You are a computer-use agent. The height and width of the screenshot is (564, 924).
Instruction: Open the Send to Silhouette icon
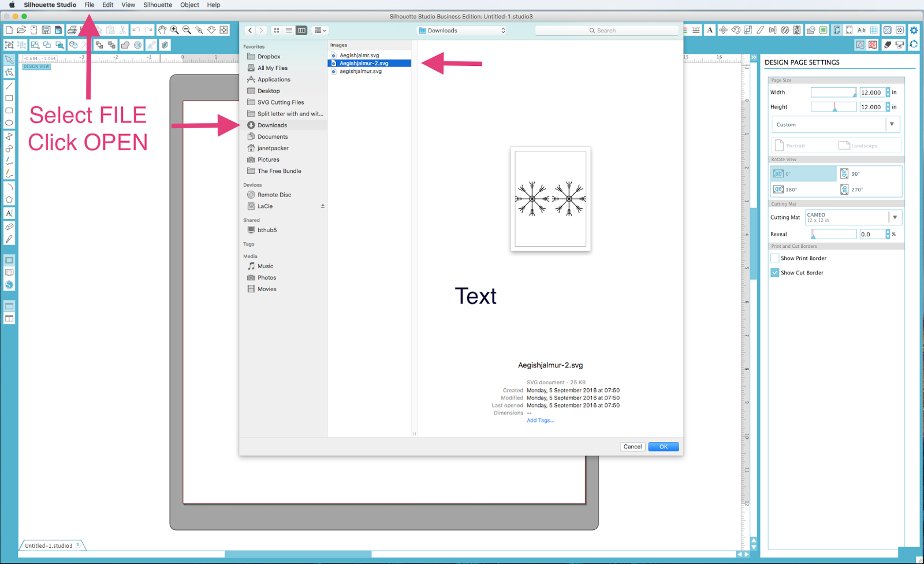[x=900, y=44]
